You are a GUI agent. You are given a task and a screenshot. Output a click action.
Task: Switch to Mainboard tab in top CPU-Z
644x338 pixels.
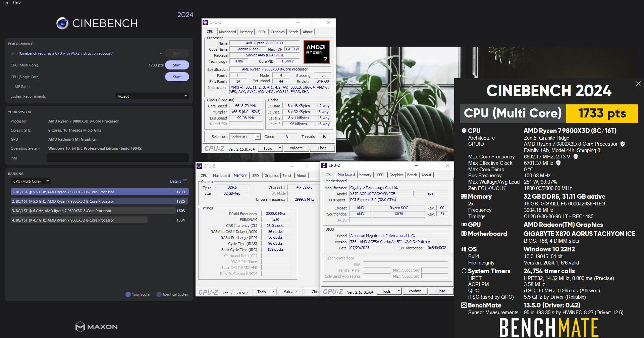(x=227, y=32)
